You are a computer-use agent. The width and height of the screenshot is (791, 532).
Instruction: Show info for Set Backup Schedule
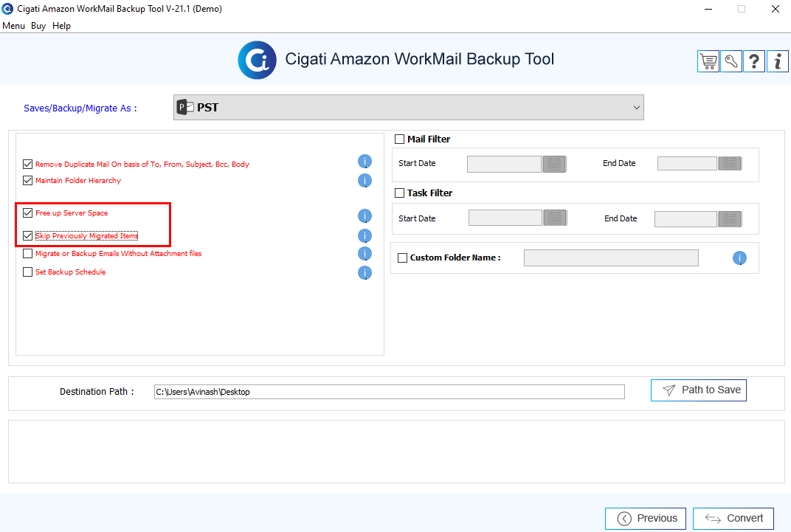click(x=365, y=273)
